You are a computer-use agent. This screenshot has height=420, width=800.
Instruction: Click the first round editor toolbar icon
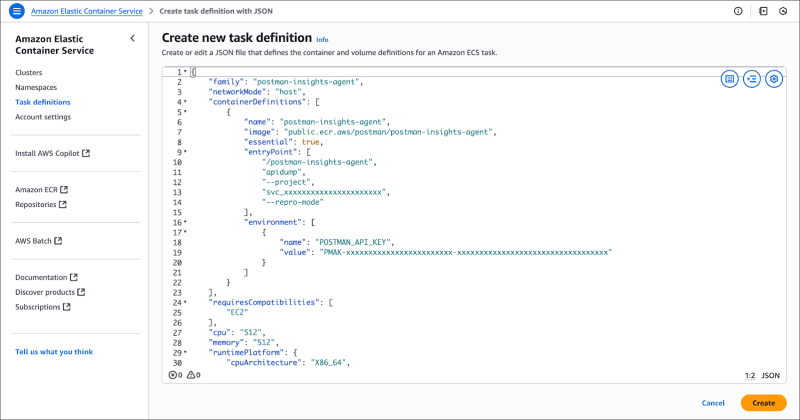pos(730,79)
